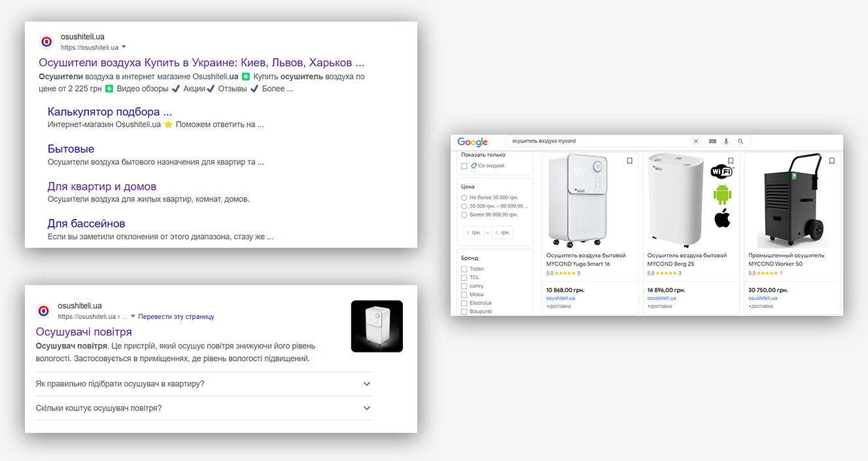Open dropdown arrow before Перевести эту страницу
Viewport: 868px width, 461px height.
click(x=133, y=316)
